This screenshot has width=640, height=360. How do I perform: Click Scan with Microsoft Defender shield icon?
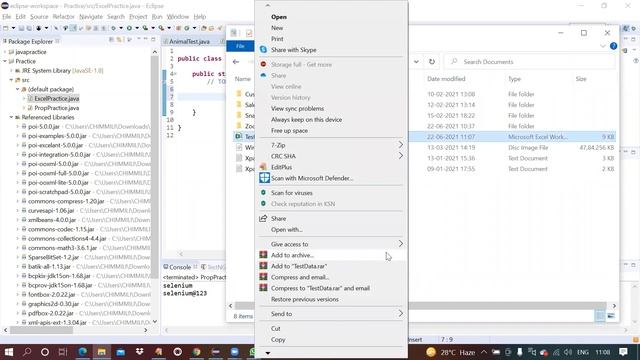point(264,178)
